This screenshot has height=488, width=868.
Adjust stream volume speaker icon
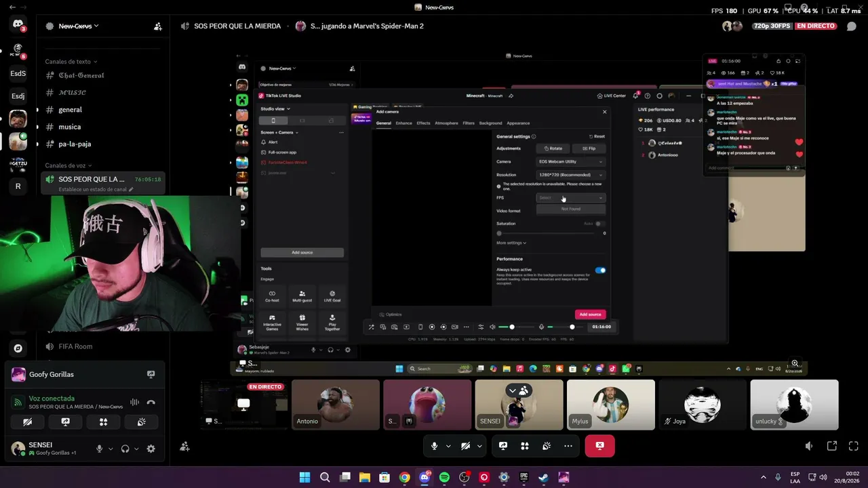(x=809, y=446)
